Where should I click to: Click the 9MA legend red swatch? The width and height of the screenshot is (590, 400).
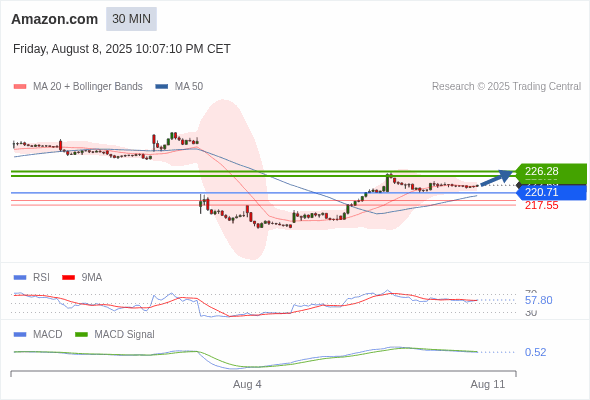coord(68,278)
